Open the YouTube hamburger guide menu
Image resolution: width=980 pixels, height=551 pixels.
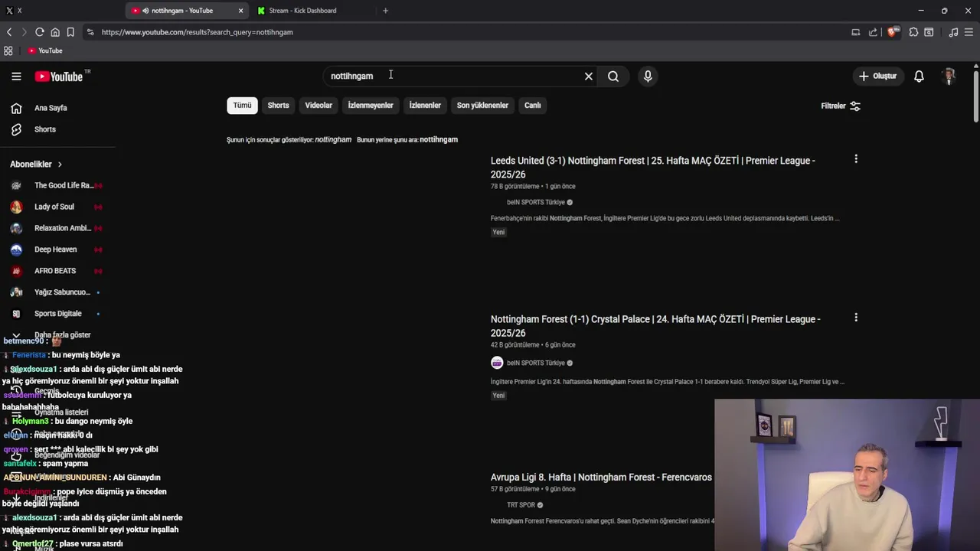point(16,76)
